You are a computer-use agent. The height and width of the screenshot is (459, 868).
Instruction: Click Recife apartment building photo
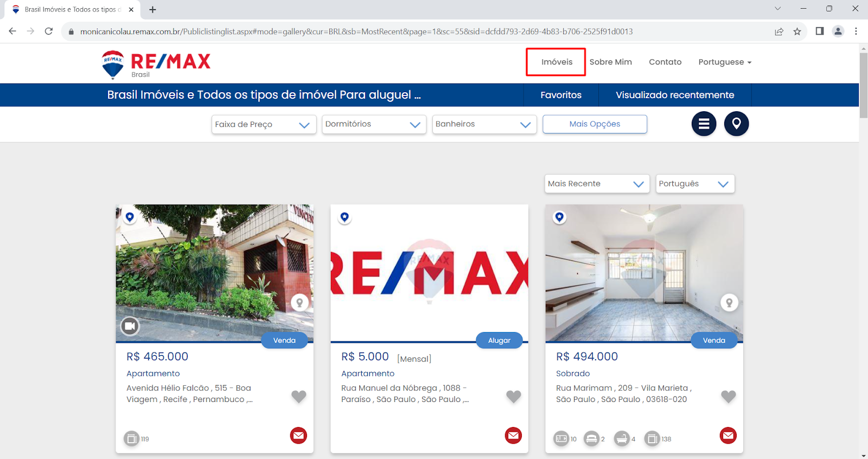[215, 273]
